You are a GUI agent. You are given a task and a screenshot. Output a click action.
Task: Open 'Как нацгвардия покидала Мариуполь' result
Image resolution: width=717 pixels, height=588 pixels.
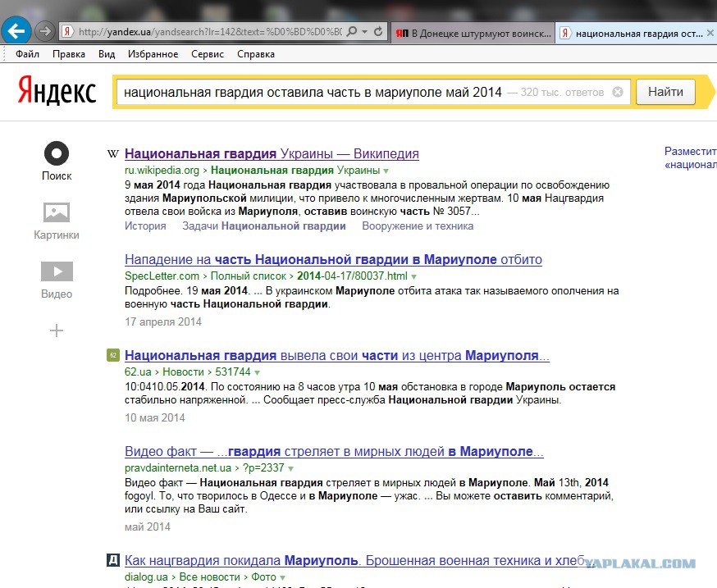click(357, 561)
